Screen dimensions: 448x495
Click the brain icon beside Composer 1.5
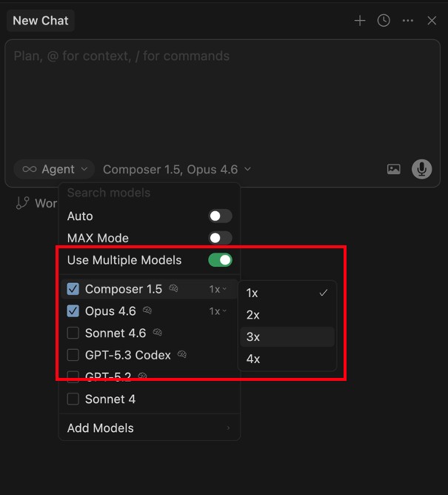(173, 289)
